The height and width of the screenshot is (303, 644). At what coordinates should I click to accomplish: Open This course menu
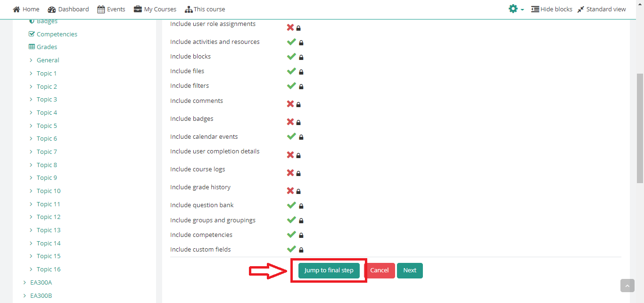(x=205, y=9)
